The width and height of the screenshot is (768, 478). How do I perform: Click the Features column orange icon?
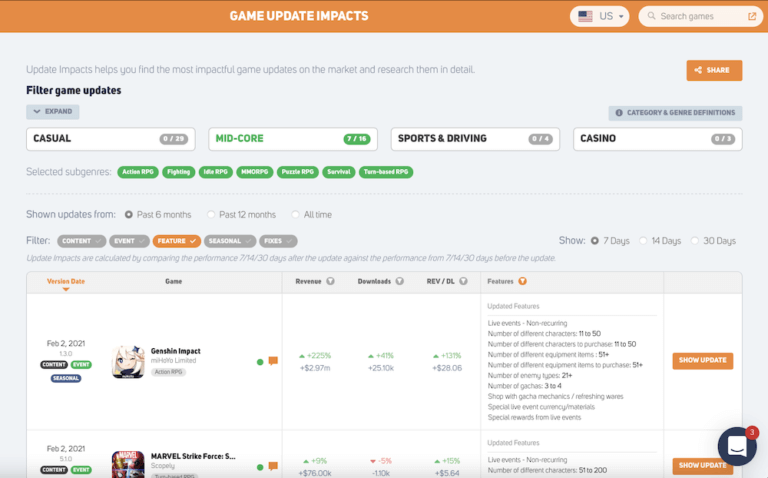(x=523, y=281)
